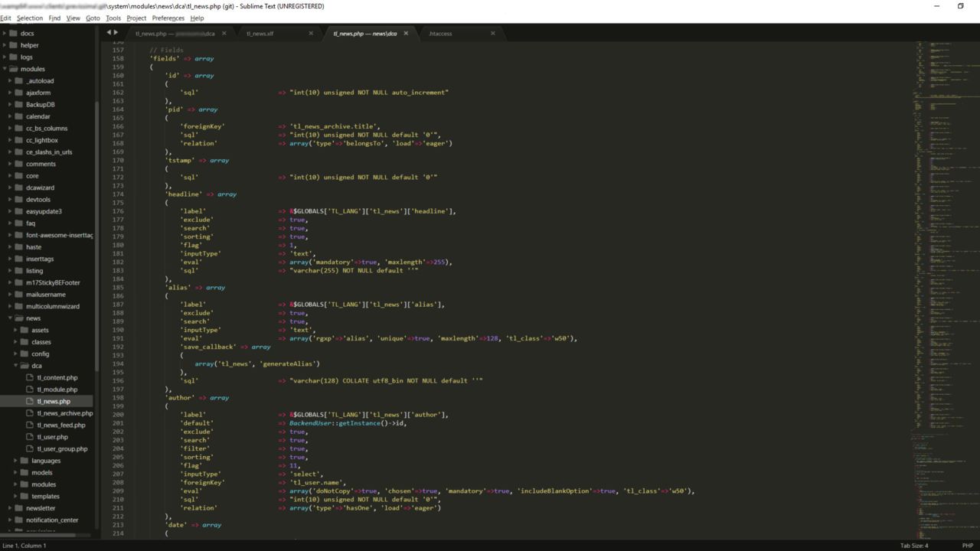This screenshot has height=551, width=980.
Task: Click the right tab scroll arrow
Action: 116,32
